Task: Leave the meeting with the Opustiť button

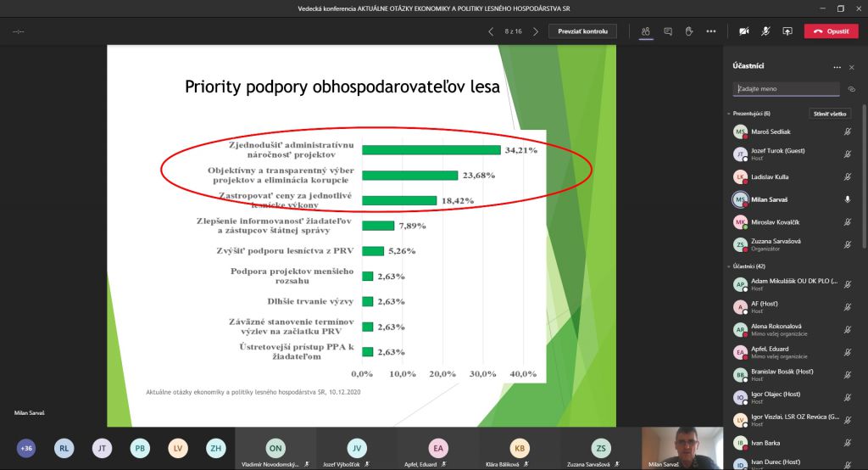Action: coord(831,31)
